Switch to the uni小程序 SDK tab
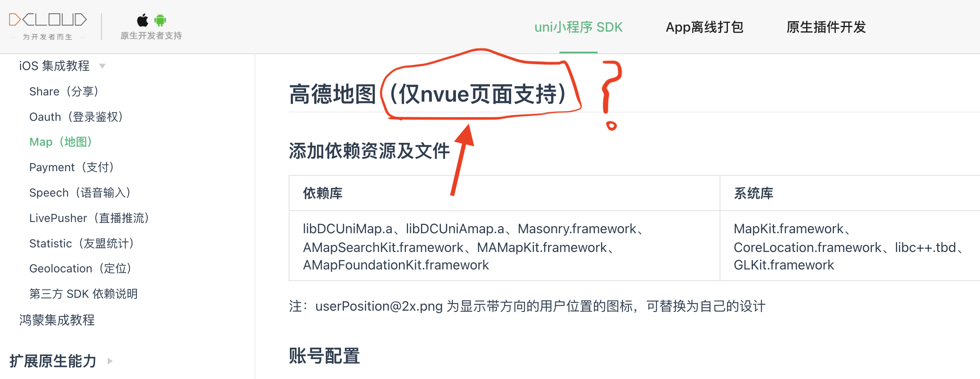Viewport: 980px width, 379px height. pos(578,27)
